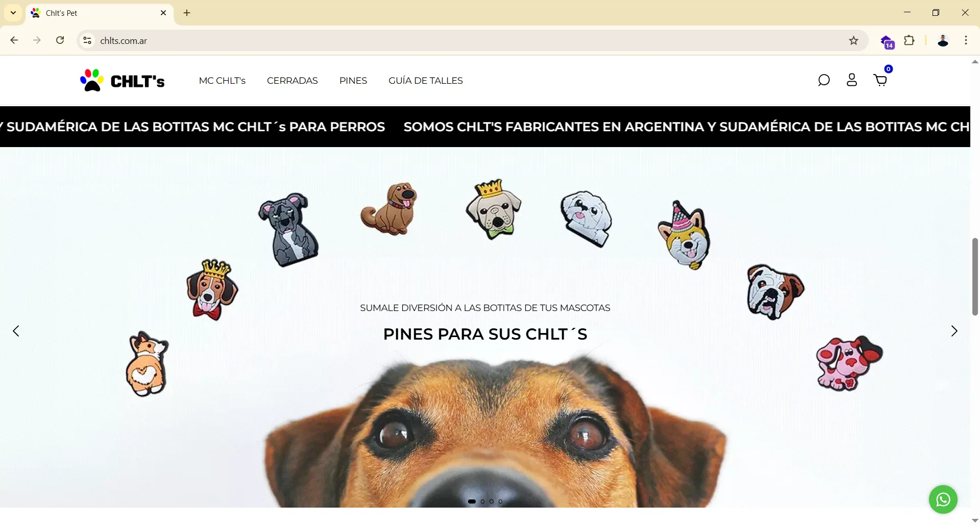Image resolution: width=980 pixels, height=526 pixels.
Task: Open the shopping cart icon
Action: [880, 80]
